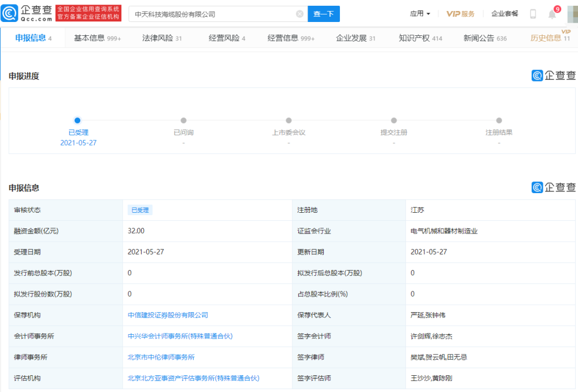Select the 历史信息 VIP tab
578x392 pixels.
(x=550, y=38)
